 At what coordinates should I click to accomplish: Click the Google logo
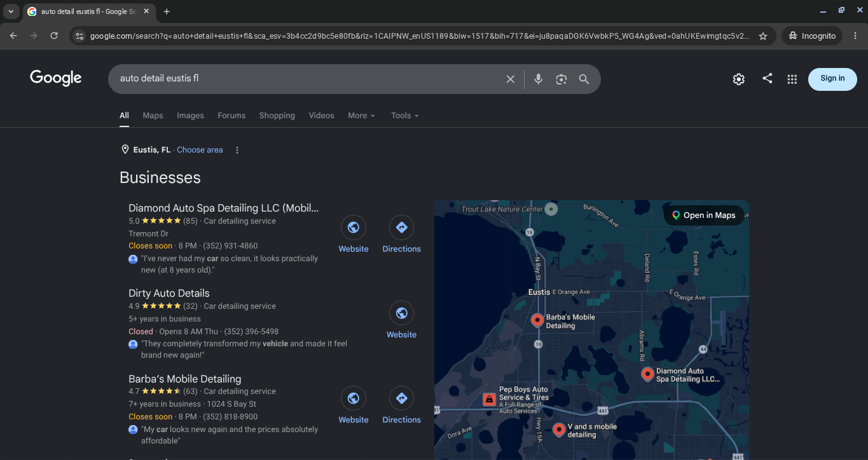(x=56, y=78)
